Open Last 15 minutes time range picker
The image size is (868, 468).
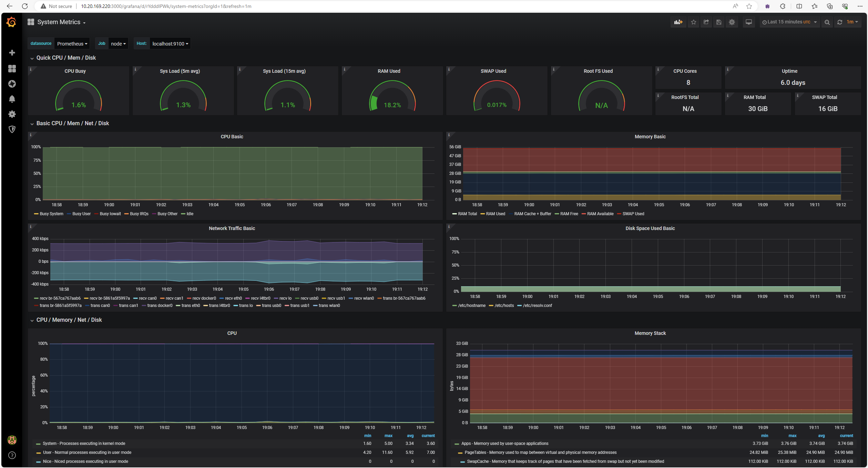[789, 22]
